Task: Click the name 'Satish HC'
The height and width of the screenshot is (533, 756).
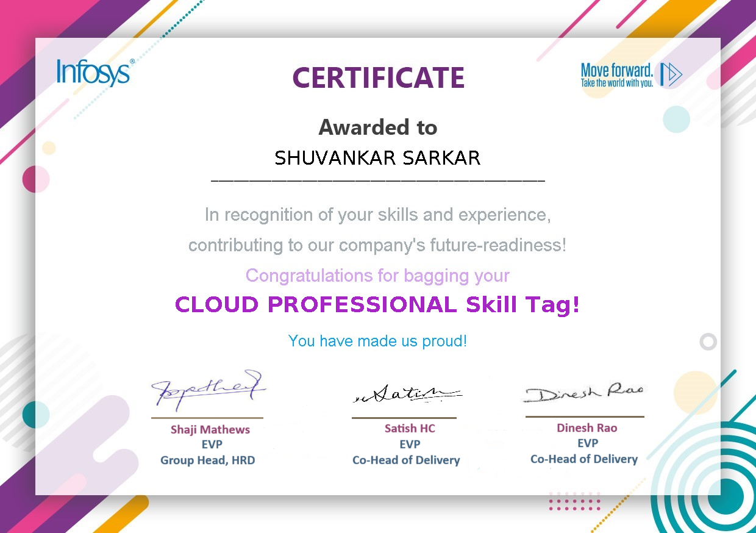Action: [x=410, y=429]
